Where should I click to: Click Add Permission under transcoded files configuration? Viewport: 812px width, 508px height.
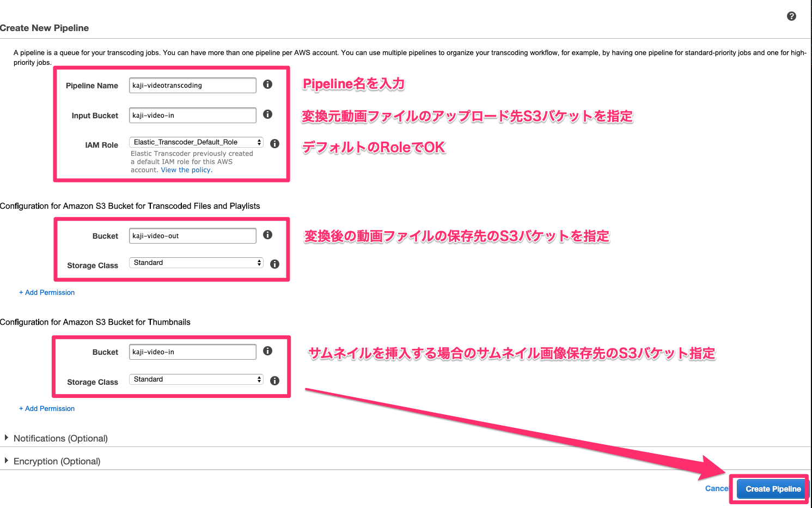[x=47, y=292]
